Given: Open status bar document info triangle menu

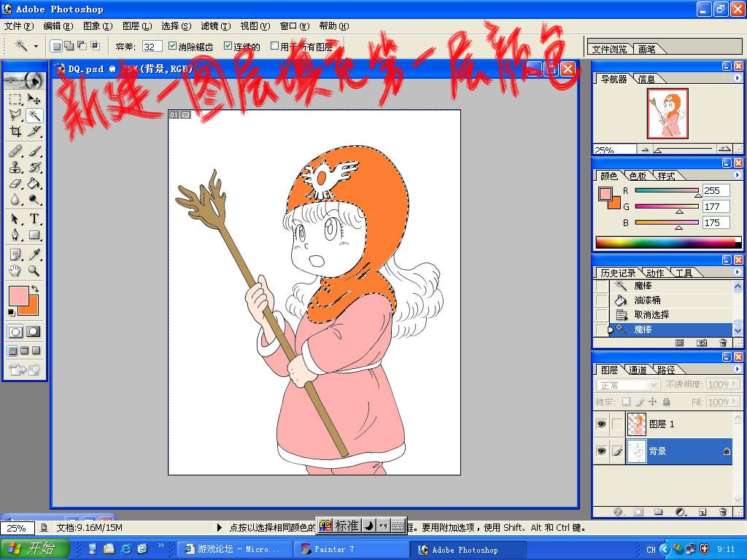Looking at the screenshot, I should [219, 527].
